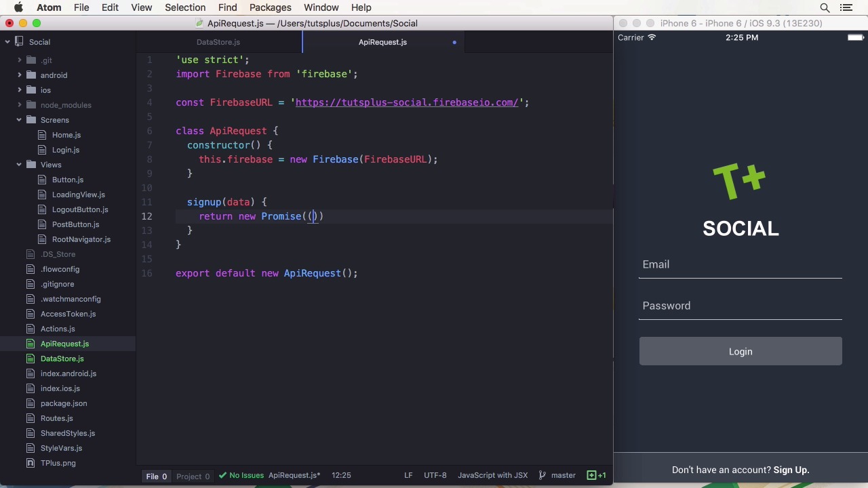Screen dimensions: 868x488
Task: Expand the ios folder
Action: click(19, 90)
